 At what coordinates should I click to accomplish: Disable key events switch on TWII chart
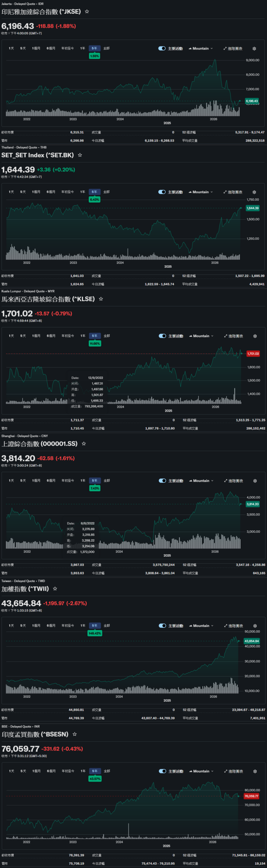(162, 626)
